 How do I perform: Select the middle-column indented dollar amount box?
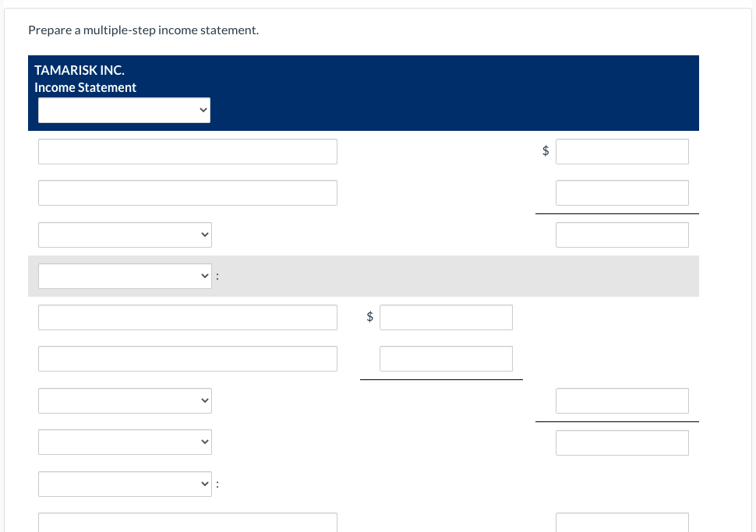point(446,317)
